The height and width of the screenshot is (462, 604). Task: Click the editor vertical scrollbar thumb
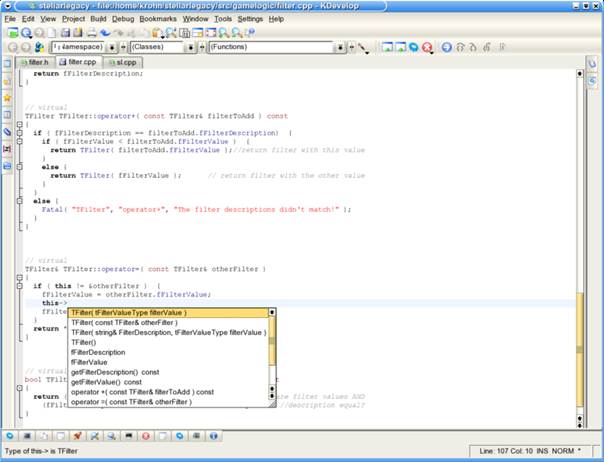pos(580,349)
